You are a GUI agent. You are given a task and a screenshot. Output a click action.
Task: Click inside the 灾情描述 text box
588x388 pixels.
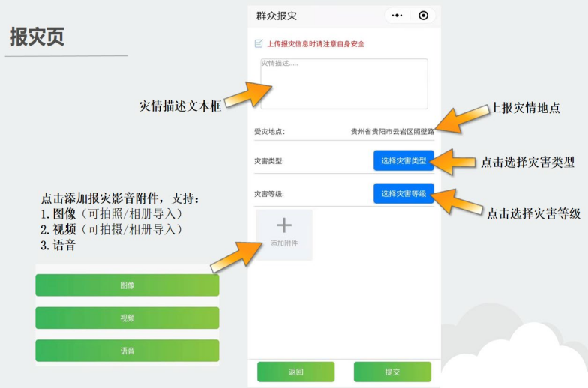344,84
